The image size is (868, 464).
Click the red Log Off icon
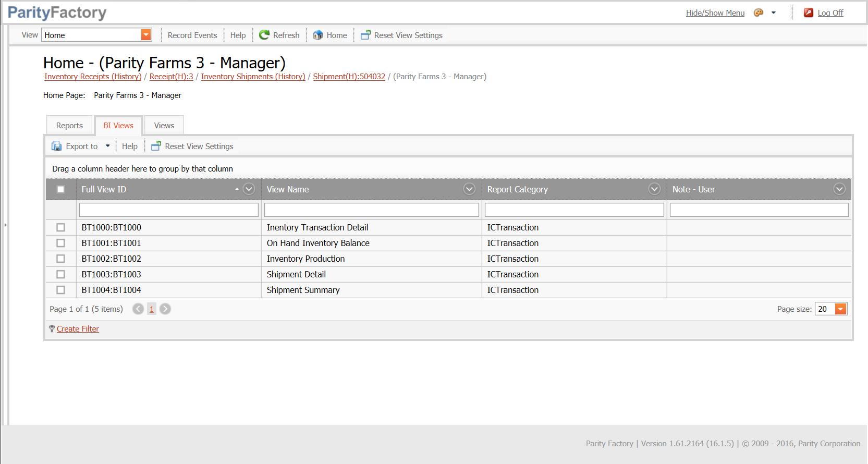click(808, 13)
